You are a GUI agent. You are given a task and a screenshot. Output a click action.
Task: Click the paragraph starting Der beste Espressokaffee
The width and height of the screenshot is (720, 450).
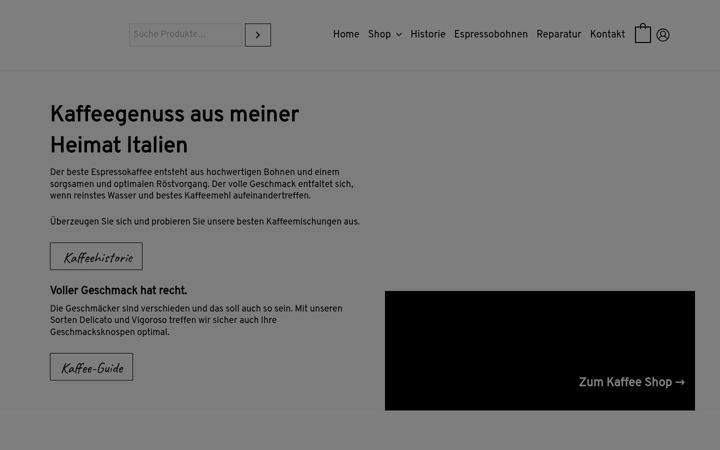click(x=202, y=184)
